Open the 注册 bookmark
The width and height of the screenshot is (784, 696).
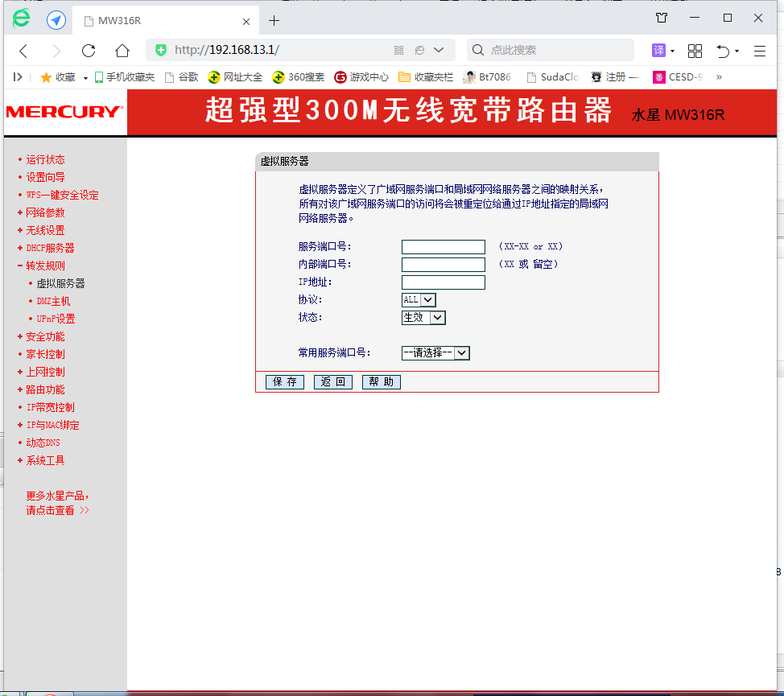(x=614, y=77)
